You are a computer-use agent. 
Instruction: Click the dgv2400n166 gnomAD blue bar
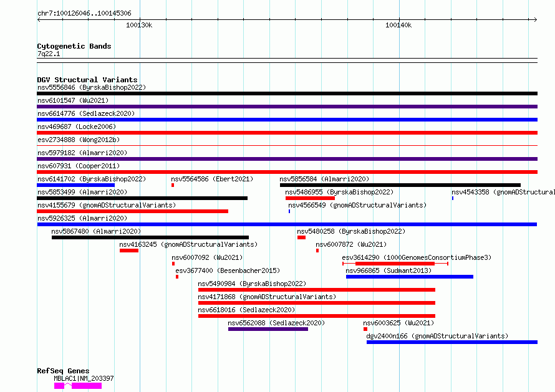[x=452, y=342]
